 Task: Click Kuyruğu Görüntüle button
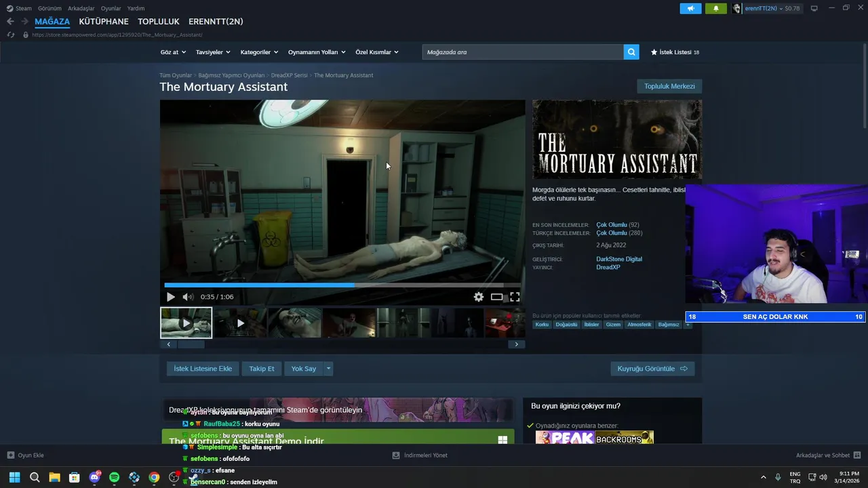point(652,369)
